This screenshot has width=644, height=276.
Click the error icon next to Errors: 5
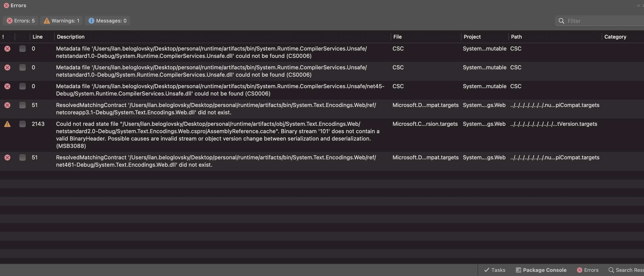pos(10,21)
